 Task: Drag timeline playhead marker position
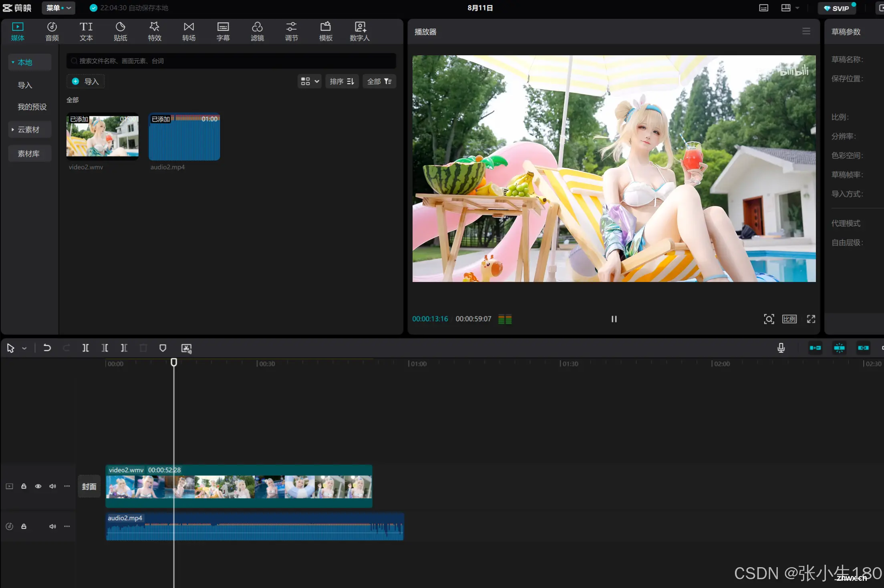174,362
